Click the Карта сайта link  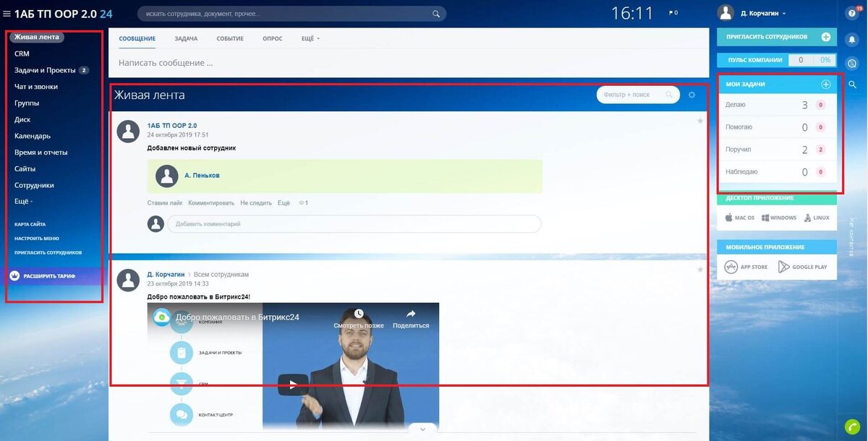click(x=30, y=225)
